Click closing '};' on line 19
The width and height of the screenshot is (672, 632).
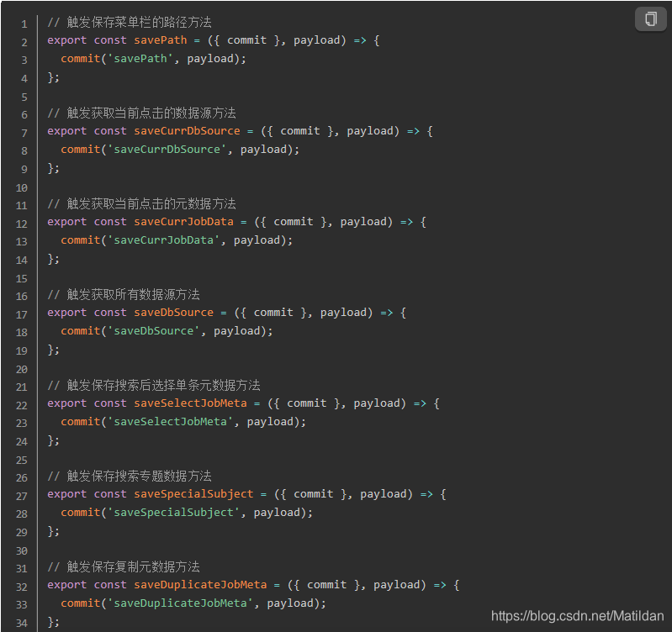pyautogui.click(x=53, y=350)
